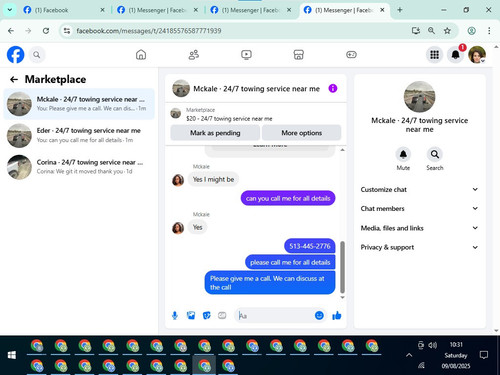Screen dimensions: 500x375
Task: Expand Media, files and links section
Action: pyautogui.click(x=419, y=228)
